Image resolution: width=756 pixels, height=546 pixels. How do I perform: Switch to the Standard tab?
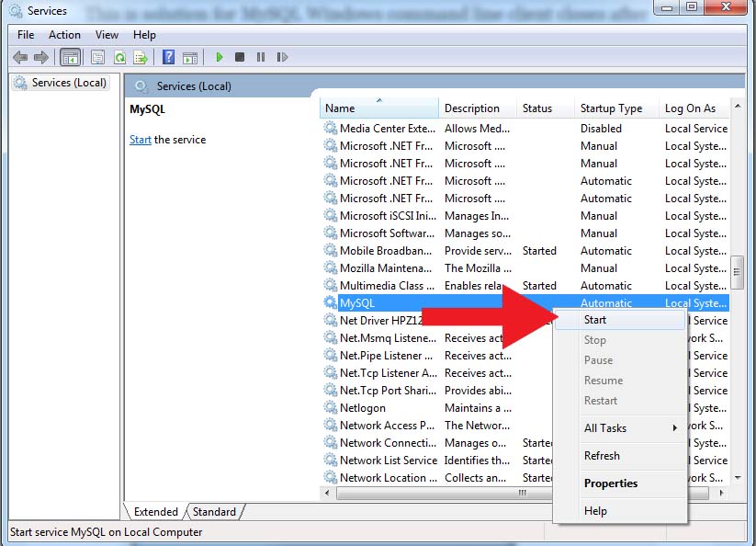click(x=214, y=511)
